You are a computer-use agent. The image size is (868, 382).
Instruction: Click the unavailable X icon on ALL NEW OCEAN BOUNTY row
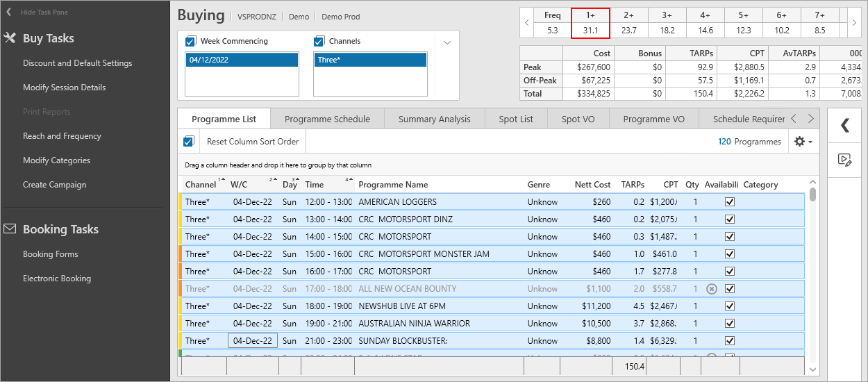point(711,288)
